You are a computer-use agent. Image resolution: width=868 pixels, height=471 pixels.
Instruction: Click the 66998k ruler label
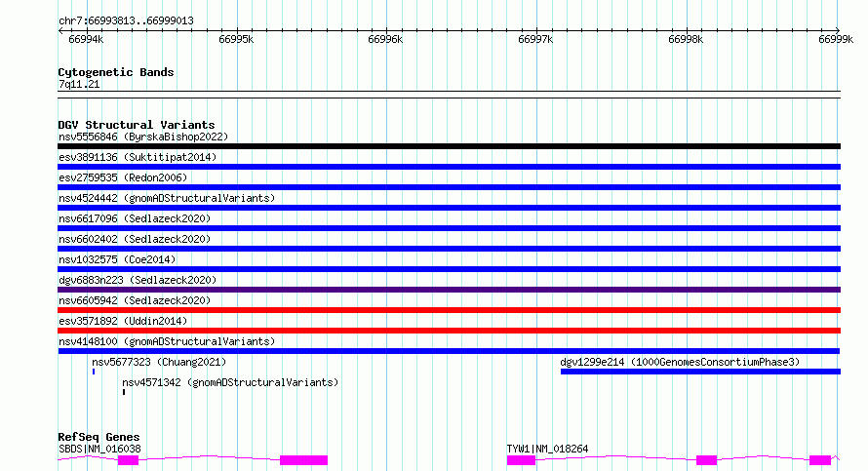(686, 39)
